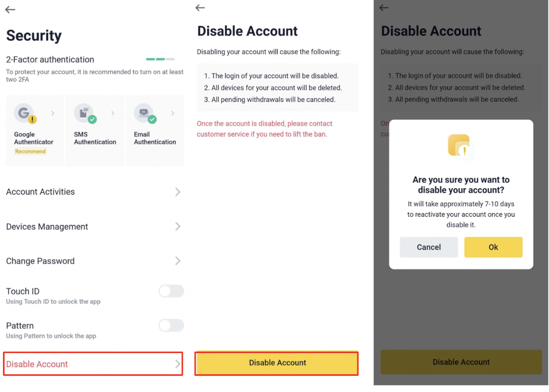
Task: Expand Devices Management chevron
Action: pyautogui.click(x=178, y=227)
